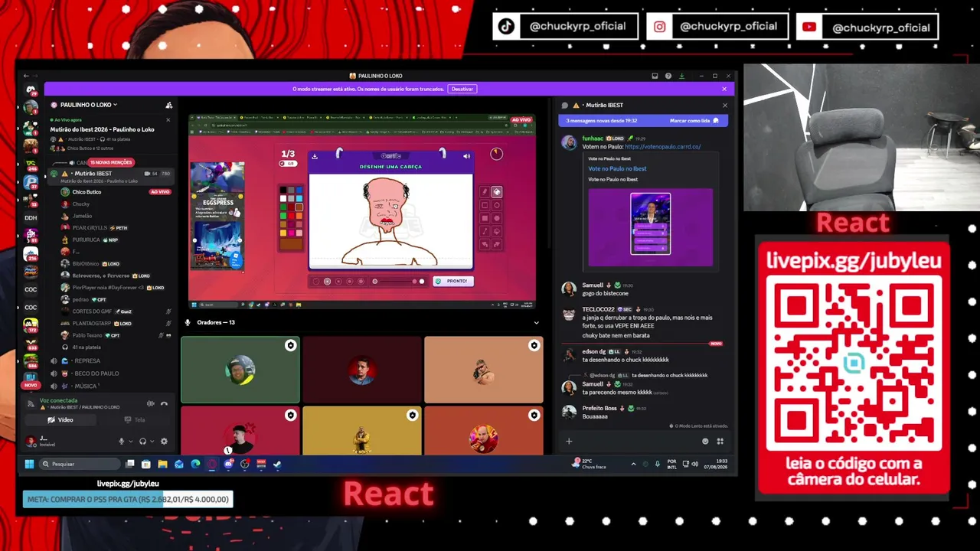Disconnect from voice channel
The image size is (980, 551).
click(164, 403)
